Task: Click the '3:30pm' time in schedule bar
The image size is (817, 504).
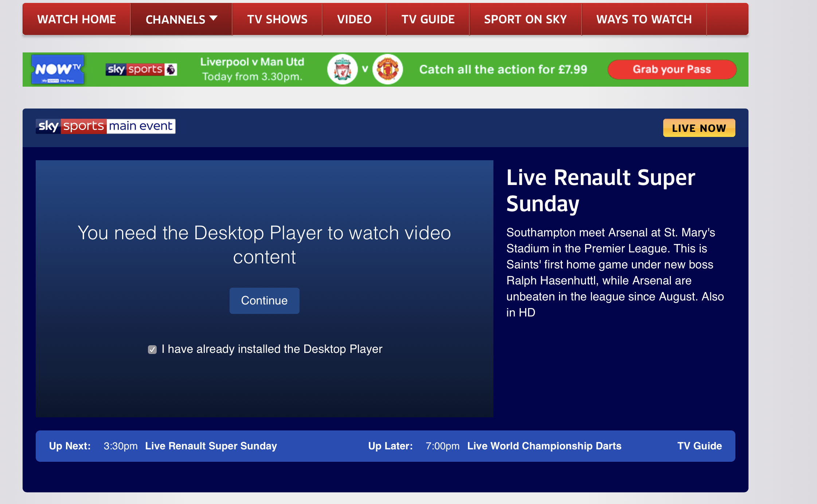Action: coord(121,446)
